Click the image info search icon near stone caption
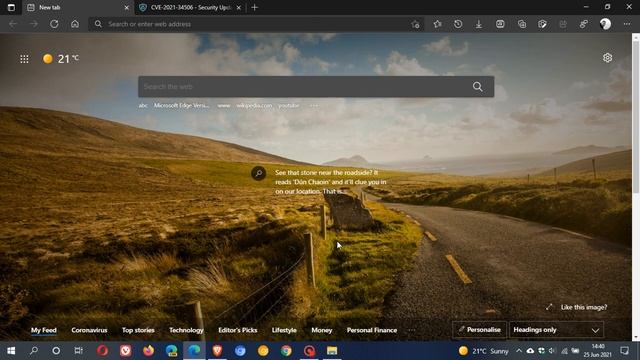 258,173
